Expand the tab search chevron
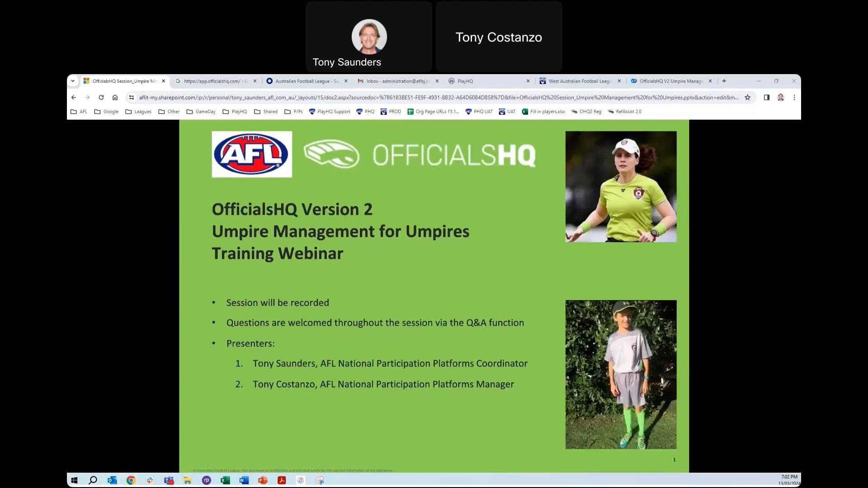Screen dimensions: 868x488 73,81
